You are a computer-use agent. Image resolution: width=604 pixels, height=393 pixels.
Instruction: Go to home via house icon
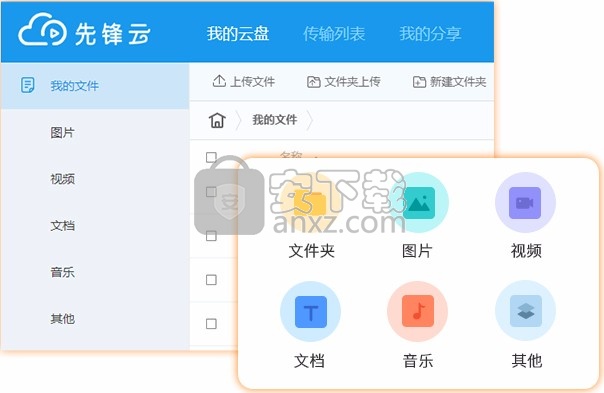click(217, 120)
